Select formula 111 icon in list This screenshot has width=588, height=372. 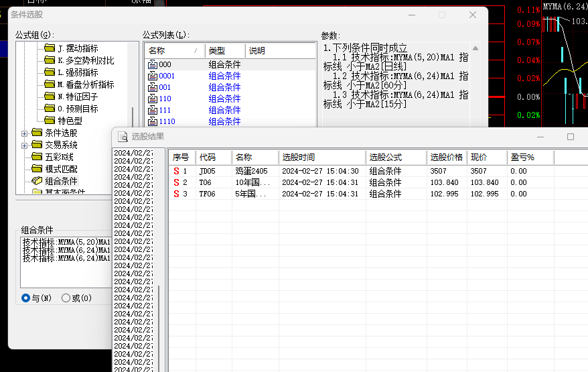[153, 110]
